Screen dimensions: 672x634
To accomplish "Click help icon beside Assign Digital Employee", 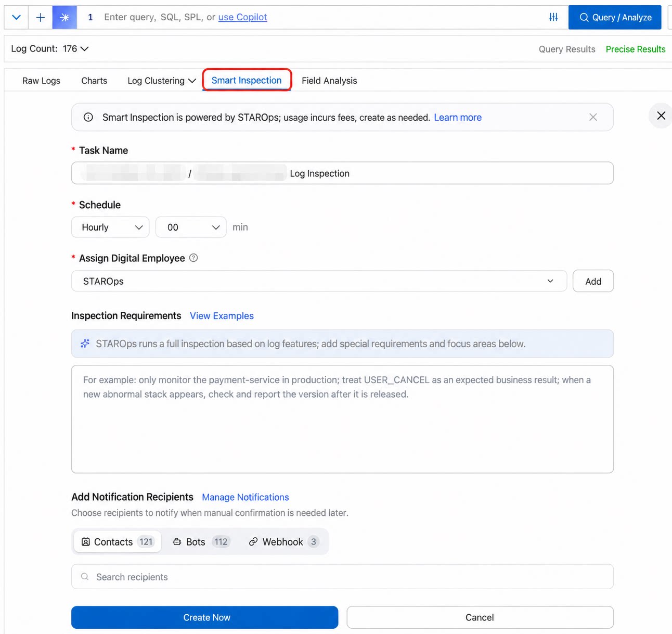I will point(193,258).
